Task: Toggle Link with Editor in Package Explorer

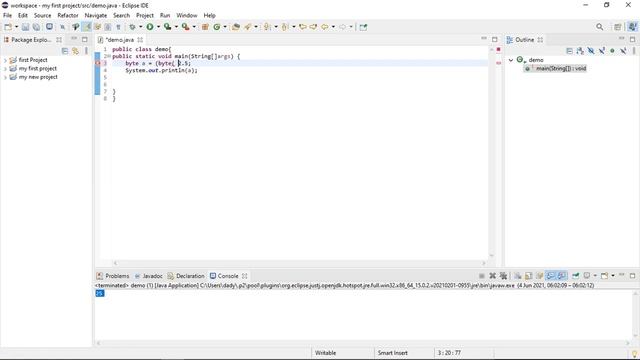Action: point(76,51)
